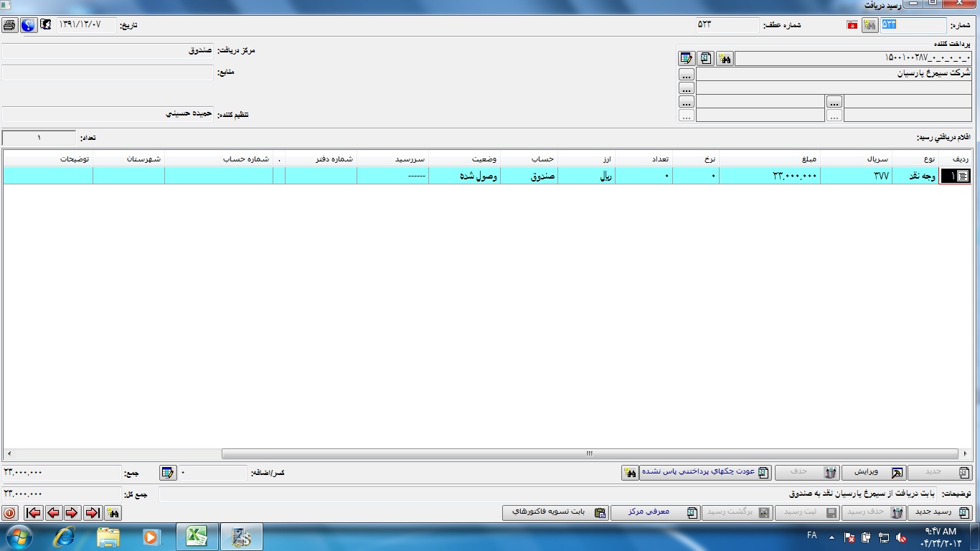This screenshot has height=551, width=980.
Task: Click the FA language indicator in the taskbar
Action: point(811,535)
